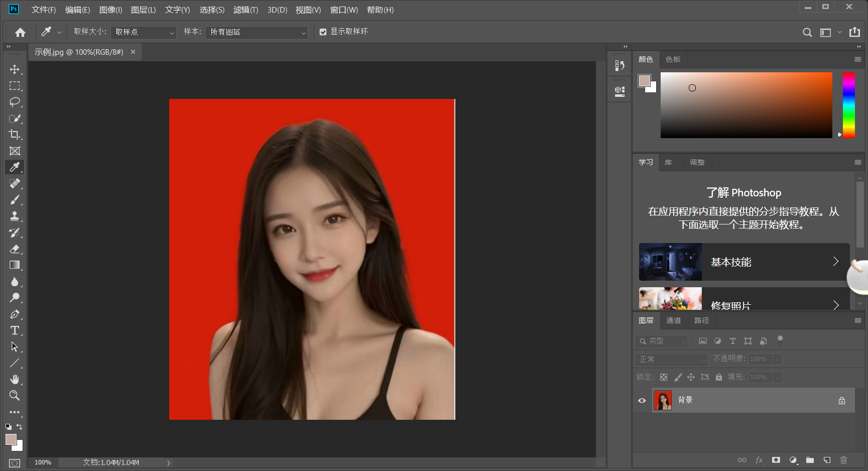The image size is (868, 471).
Task: Select the Brush tool
Action: (x=15, y=200)
